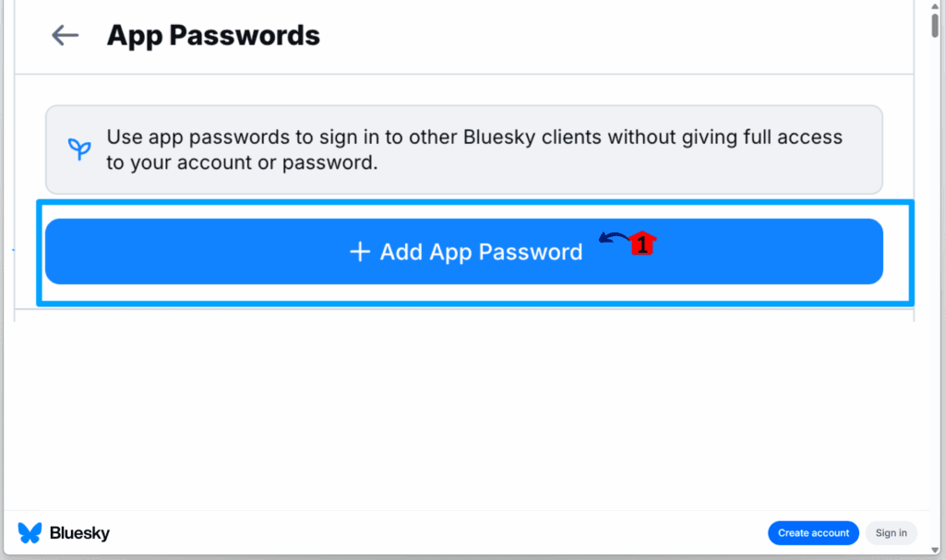Click the vertical scrollbar thumb

point(936,23)
